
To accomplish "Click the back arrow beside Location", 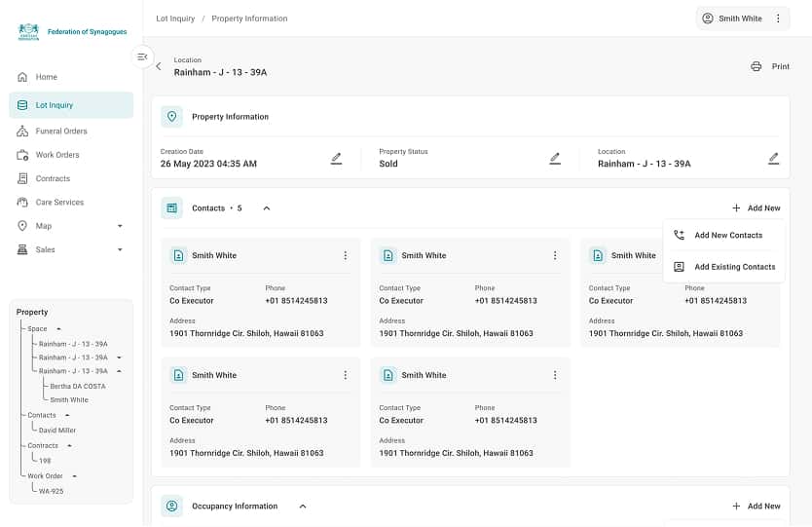I will coord(159,67).
